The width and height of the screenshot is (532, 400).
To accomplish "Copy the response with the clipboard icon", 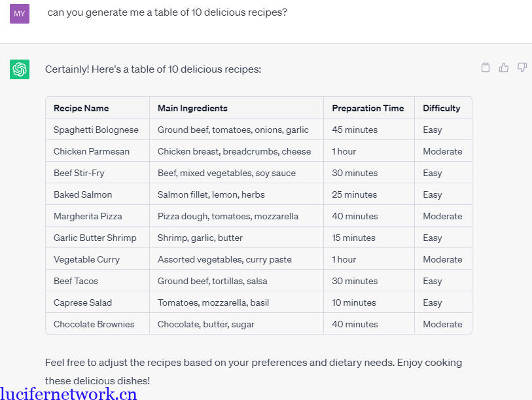I will (486, 67).
